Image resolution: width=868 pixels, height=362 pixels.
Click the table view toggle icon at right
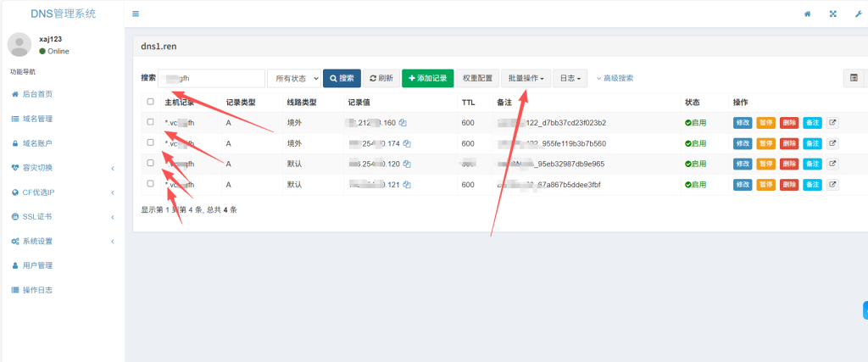pos(854,78)
